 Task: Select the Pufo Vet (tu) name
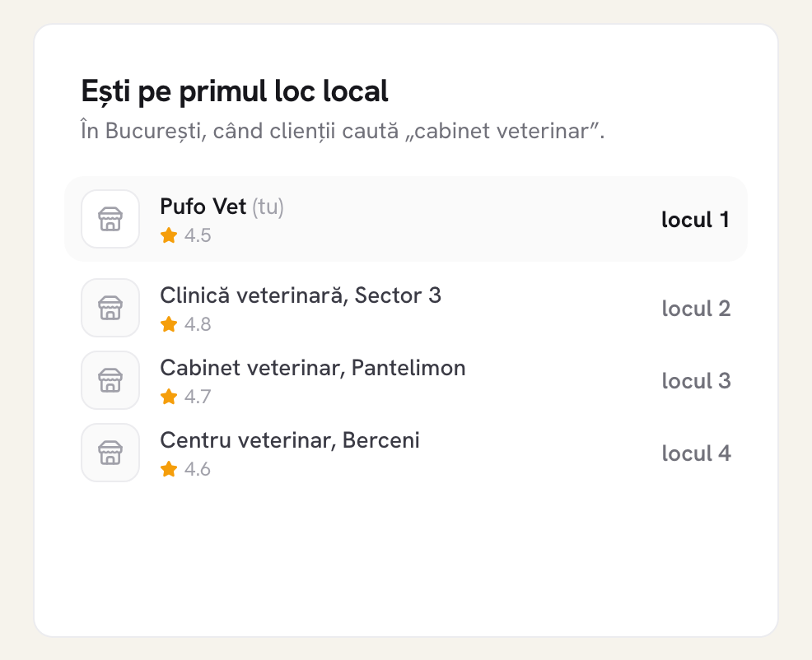(x=222, y=207)
